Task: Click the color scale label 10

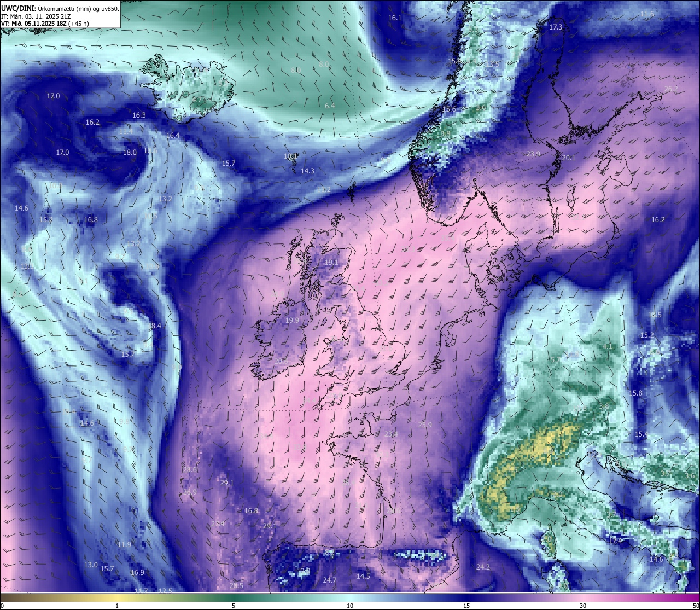Action: [x=350, y=606]
